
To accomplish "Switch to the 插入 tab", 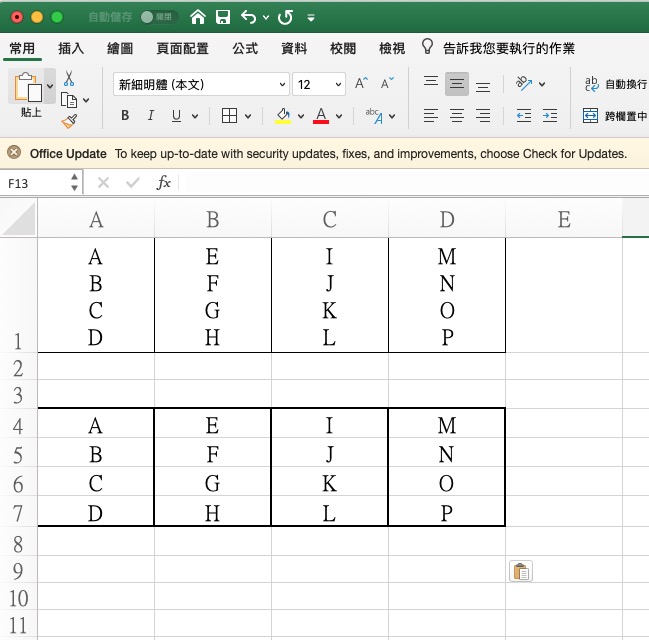I will coord(71,48).
